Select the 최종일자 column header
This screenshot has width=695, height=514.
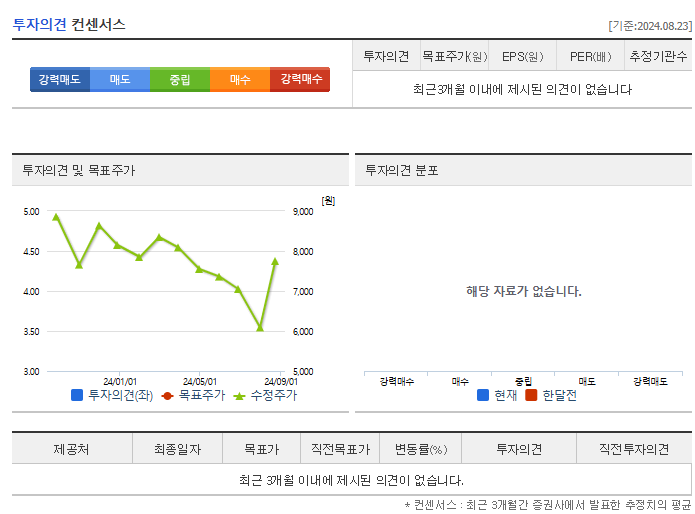tap(177, 449)
